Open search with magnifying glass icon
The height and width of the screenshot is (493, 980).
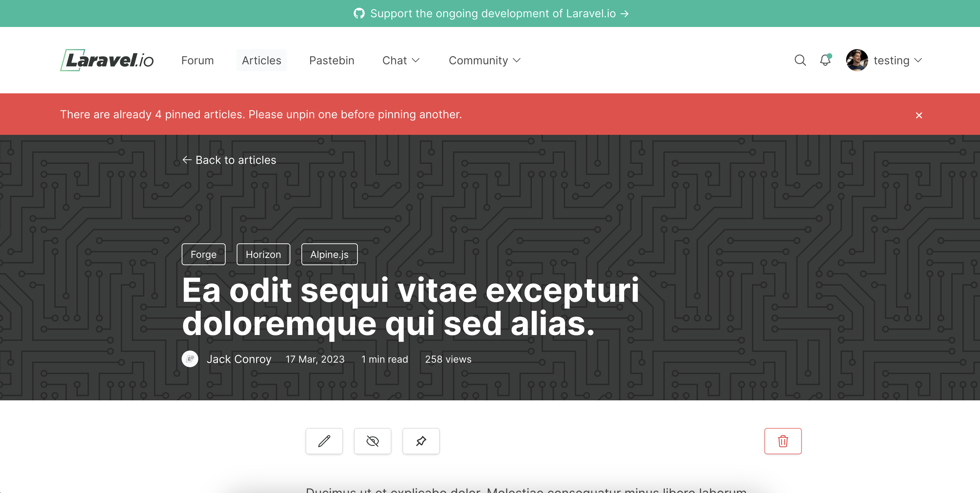pyautogui.click(x=800, y=60)
